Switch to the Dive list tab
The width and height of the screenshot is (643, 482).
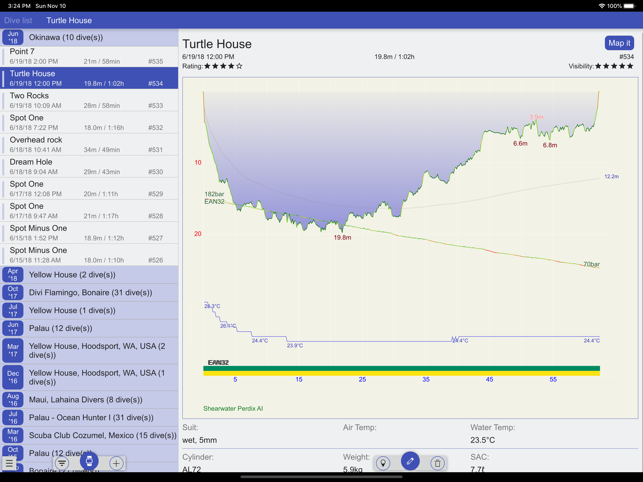point(18,20)
